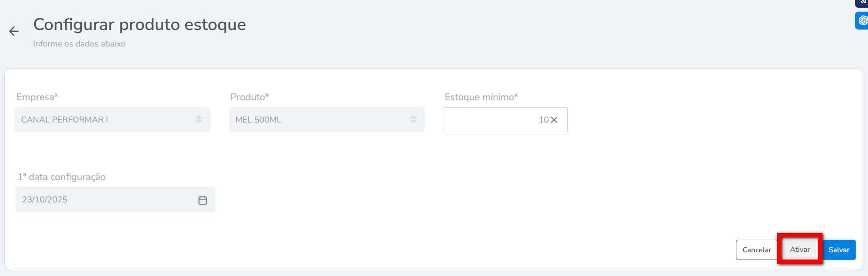
Task: Clear the Estoque mínimo value with X
Action: (x=554, y=120)
